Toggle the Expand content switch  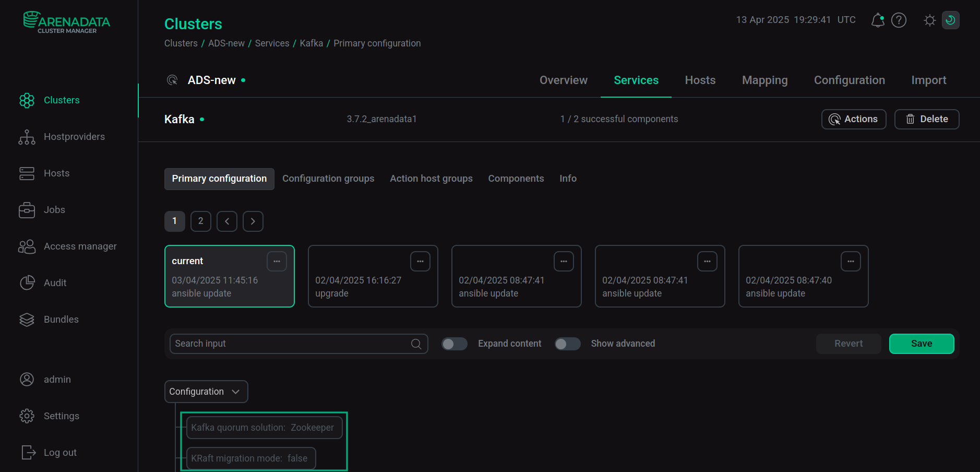455,344
